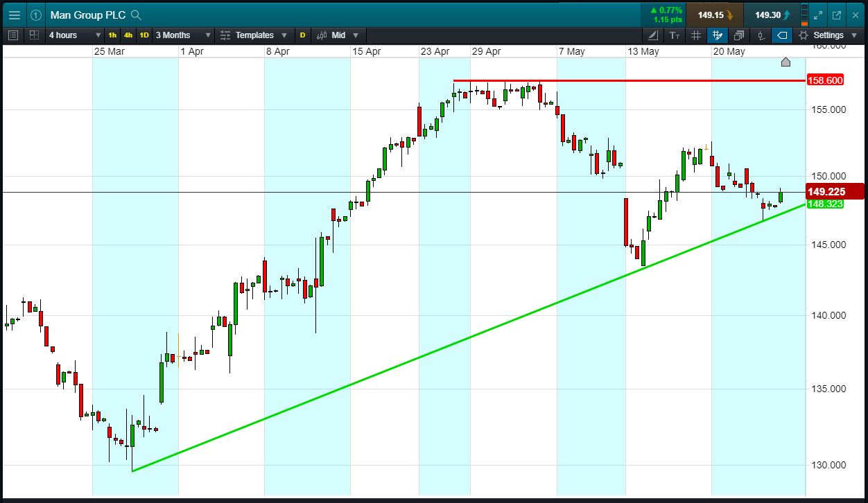
Task: Select the red horizontal resistance line
Action: [630, 81]
